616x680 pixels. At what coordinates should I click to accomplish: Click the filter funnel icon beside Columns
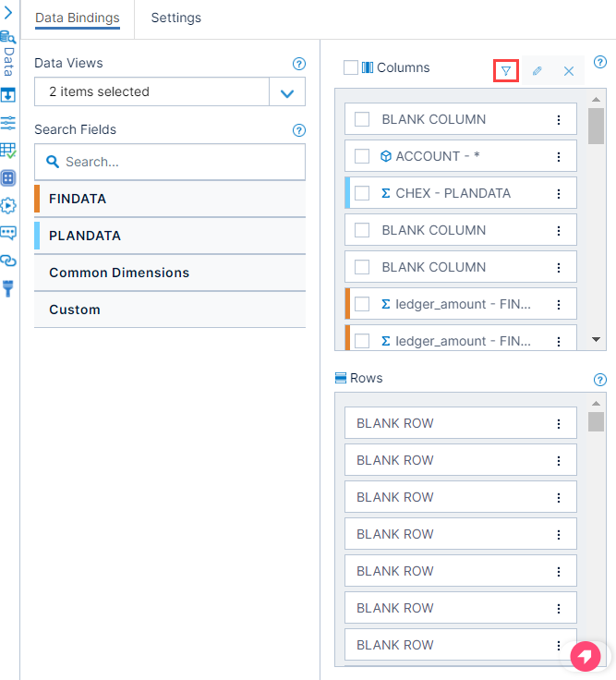506,71
